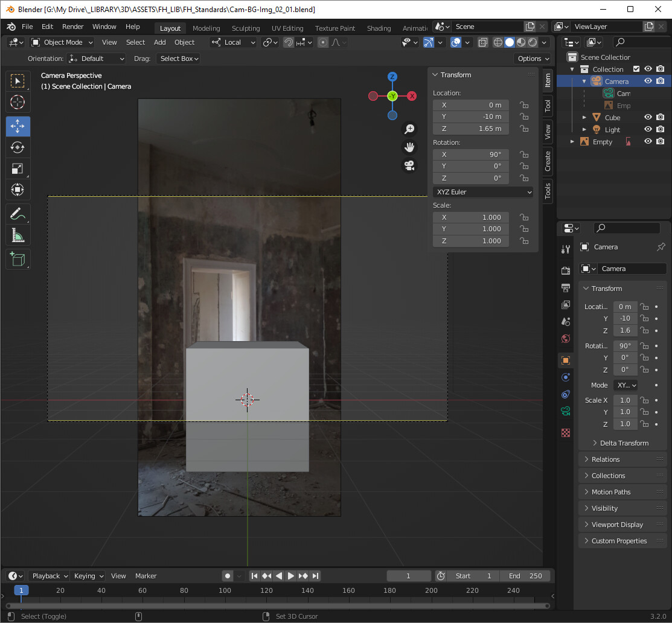Select the Select Box tool
The height and width of the screenshot is (623, 672).
[18, 81]
